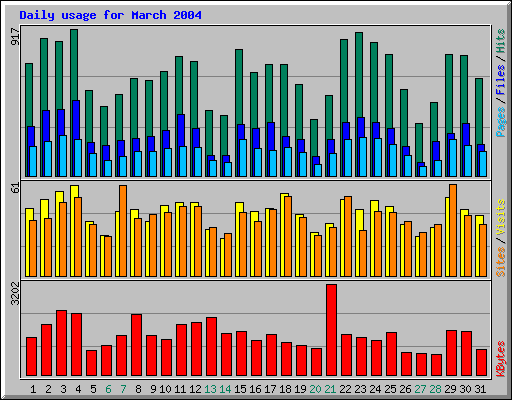Select day 8 on the x-axis
This screenshot has height=400, width=512.
pyautogui.click(x=138, y=389)
